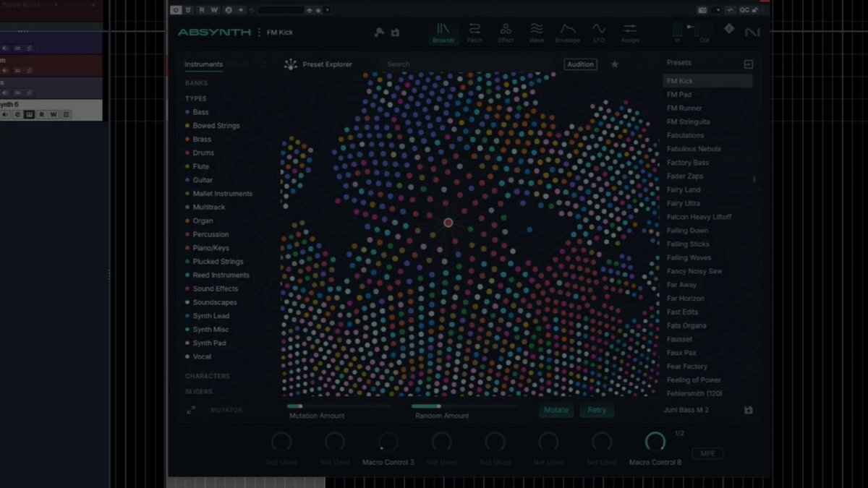
Task: Click the save preset icon in header
Action: tap(395, 33)
